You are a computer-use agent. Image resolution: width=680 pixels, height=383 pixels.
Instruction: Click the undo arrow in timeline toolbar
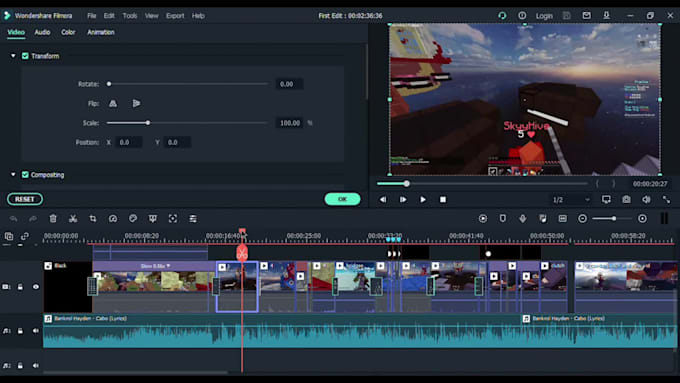click(13, 219)
